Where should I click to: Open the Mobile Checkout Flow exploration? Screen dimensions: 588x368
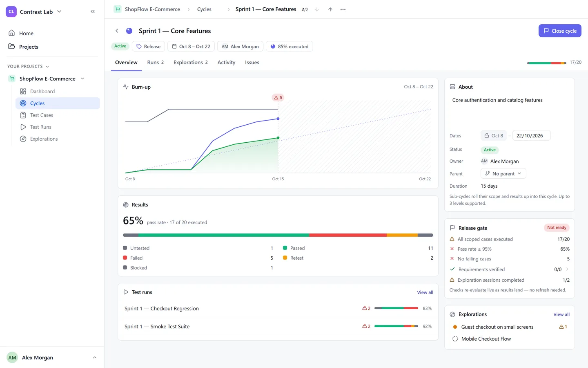510,339
